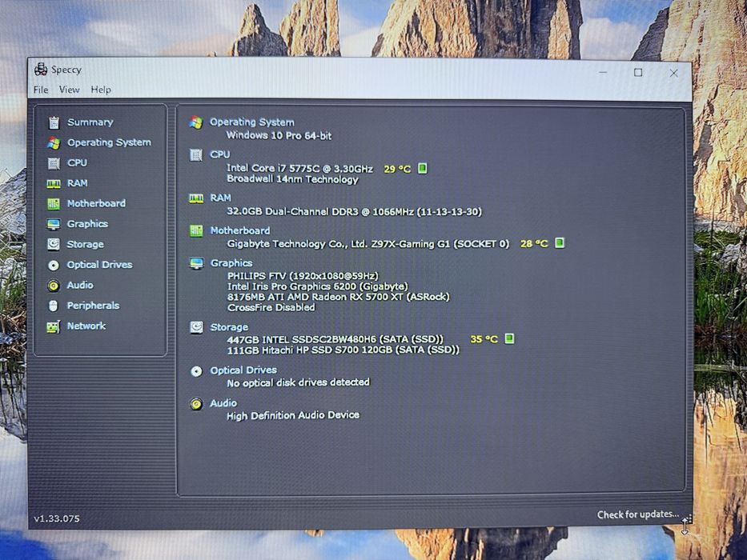Open the Help menu
This screenshot has width=747, height=560.
pos(101,90)
